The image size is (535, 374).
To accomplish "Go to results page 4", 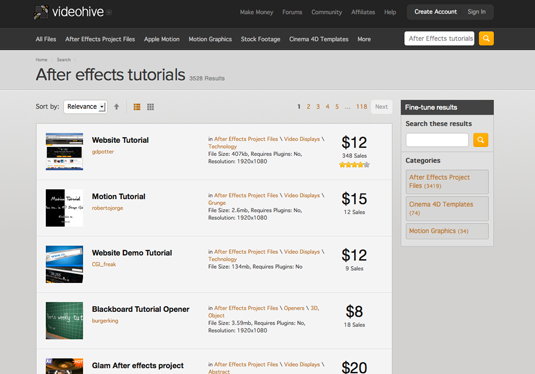I will click(328, 107).
